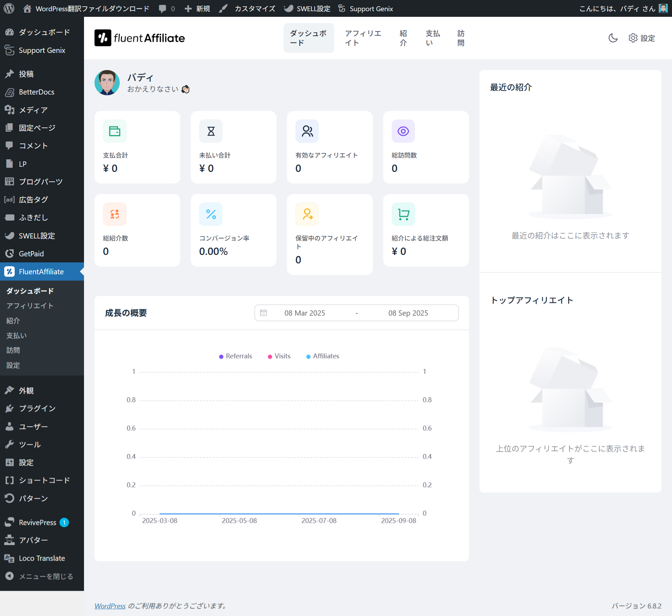Open ツール in the sidebar

pyautogui.click(x=42, y=444)
